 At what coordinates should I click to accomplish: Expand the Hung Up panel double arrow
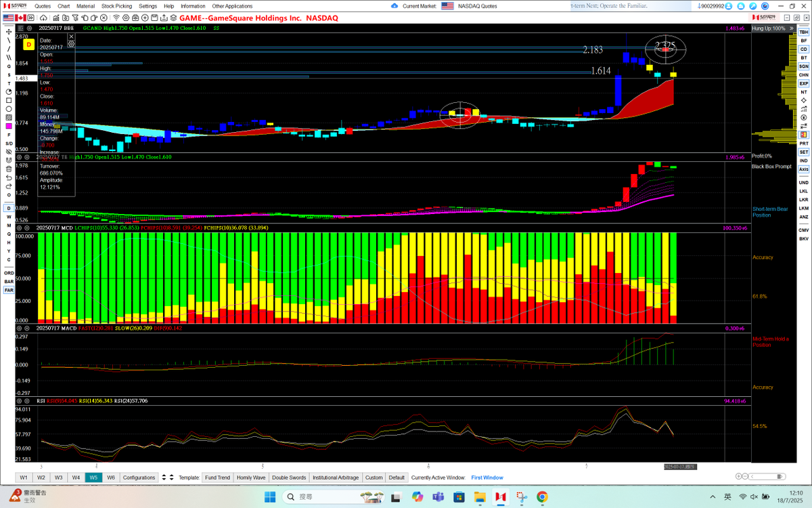tap(792, 28)
